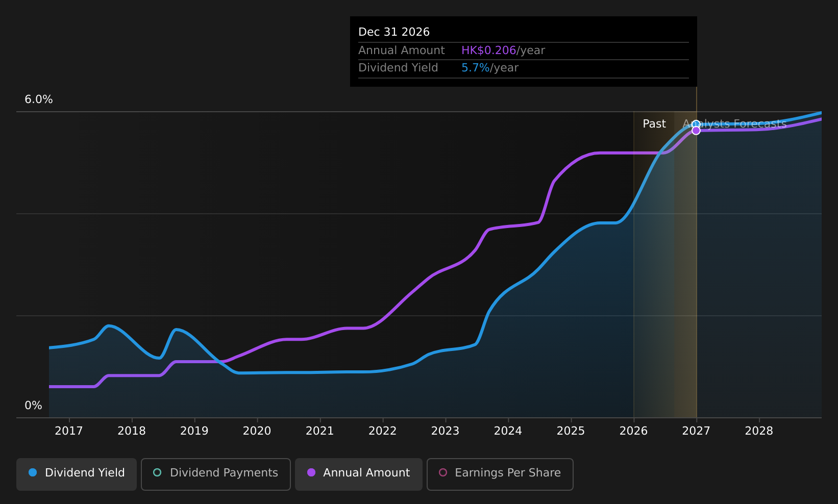Toggle the Annual Amount legend button
This screenshot has width=838, height=504.
359,474
